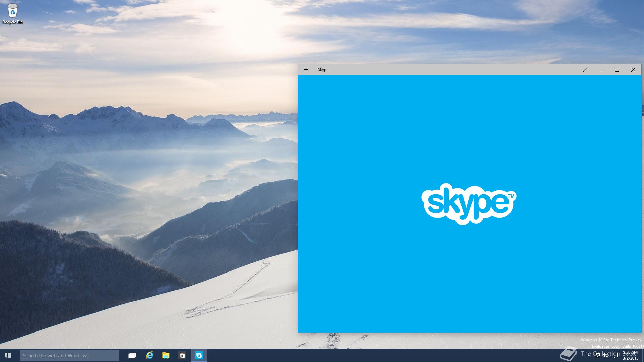
Task: Open the notification center tray icon
Action: click(x=614, y=355)
